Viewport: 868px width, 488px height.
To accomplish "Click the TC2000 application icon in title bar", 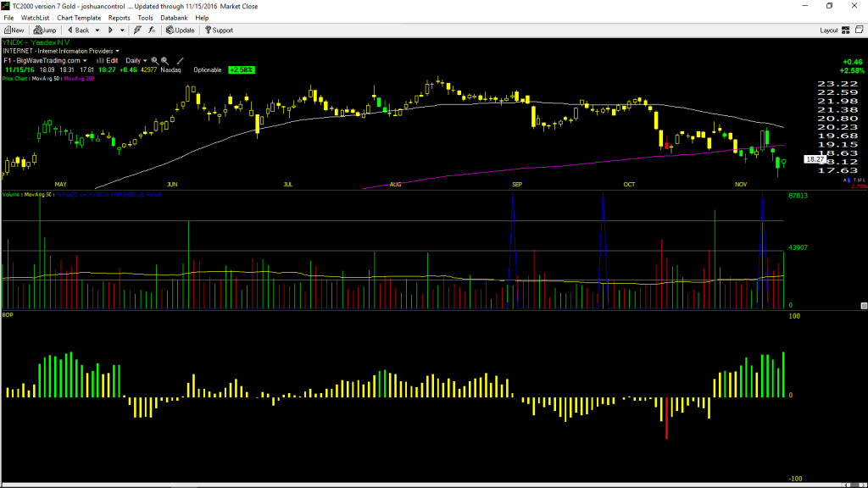I will (6, 6).
